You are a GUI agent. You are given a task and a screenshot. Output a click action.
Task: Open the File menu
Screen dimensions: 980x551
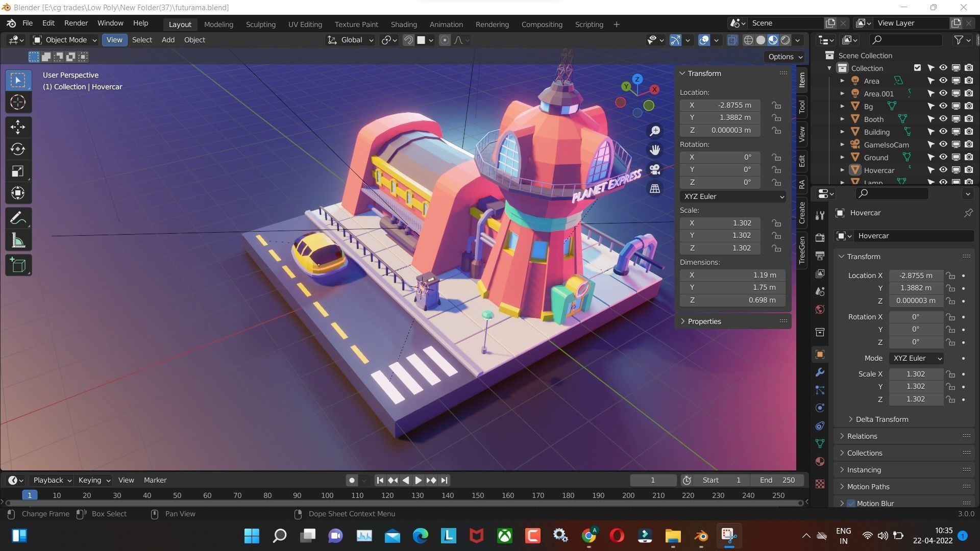pyautogui.click(x=28, y=23)
